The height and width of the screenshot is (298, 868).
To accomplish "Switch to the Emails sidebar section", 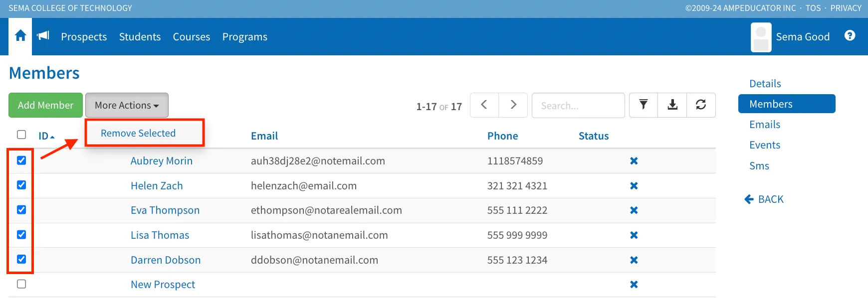I will coord(765,125).
